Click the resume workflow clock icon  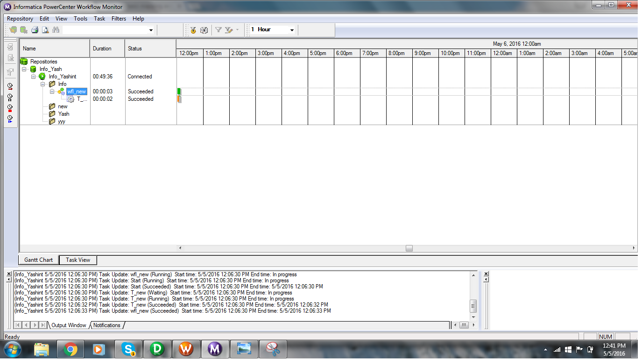click(x=10, y=119)
